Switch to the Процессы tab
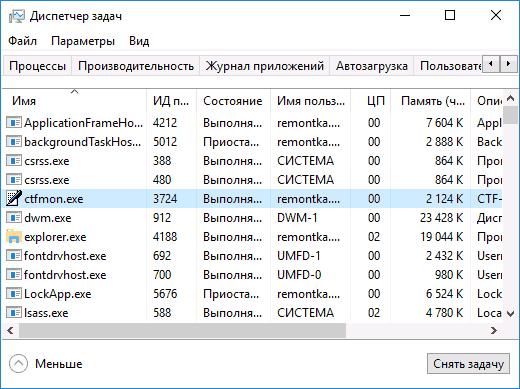Viewport: 520px width, 389px height. point(37,66)
